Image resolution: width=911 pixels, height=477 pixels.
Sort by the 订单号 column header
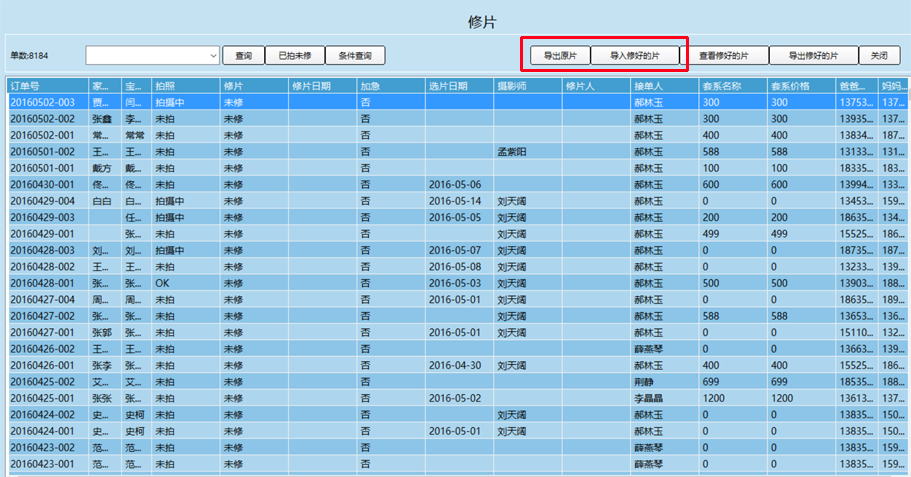pyautogui.click(x=48, y=86)
